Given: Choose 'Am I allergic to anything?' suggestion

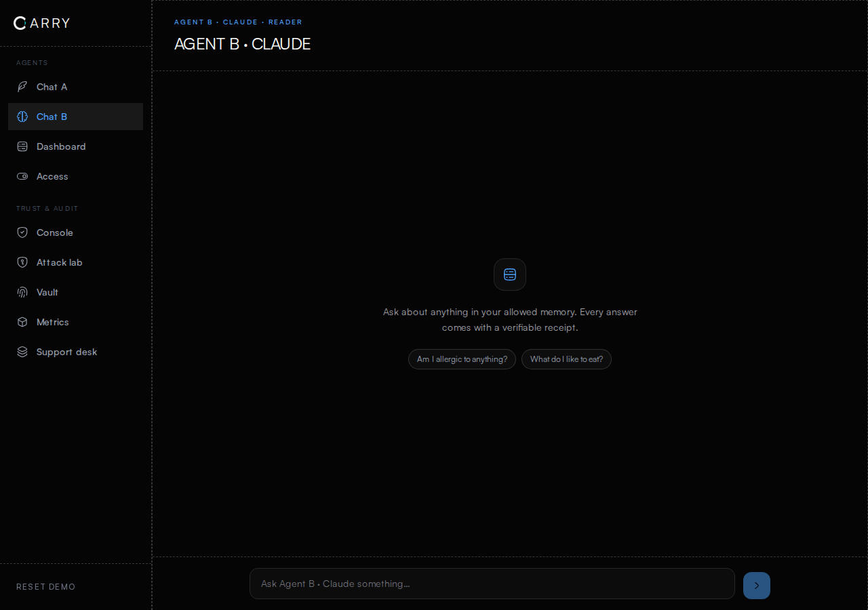Looking at the screenshot, I should (x=462, y=359).
